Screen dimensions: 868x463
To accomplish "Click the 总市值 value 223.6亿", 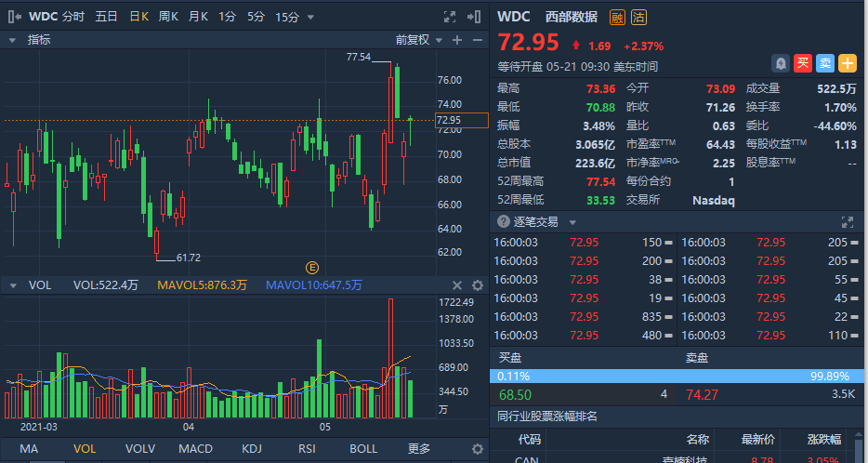I will (x=595, y=163).
